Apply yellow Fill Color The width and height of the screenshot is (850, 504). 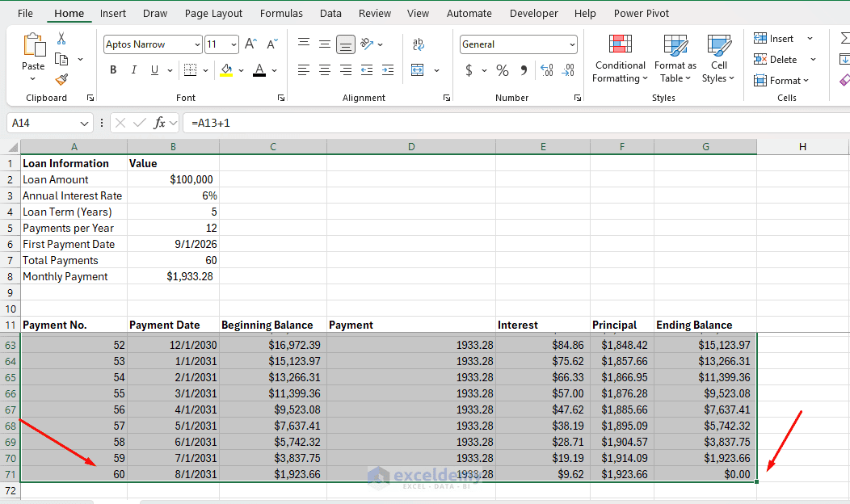click(226, 70)
